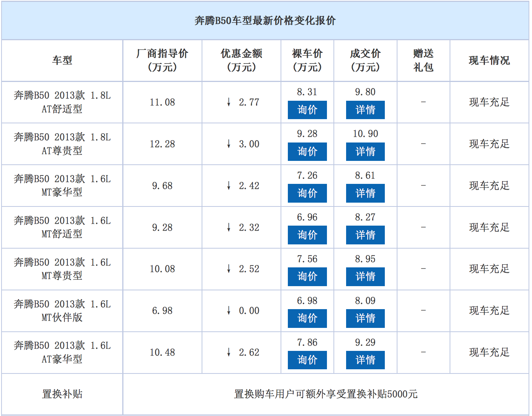Select model name 1.6L MT舒适型
The image size is (532, 416).
62,228
